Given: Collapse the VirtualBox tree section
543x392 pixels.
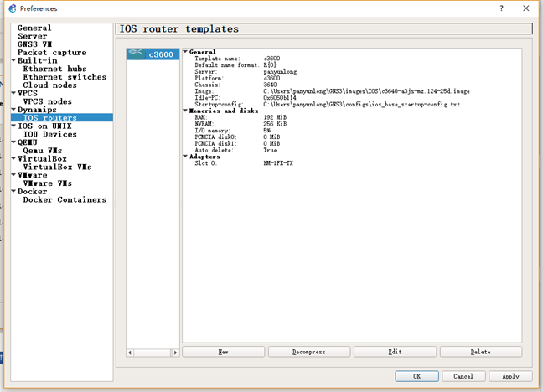Looking at the screenshot, I should click(x=13, y=158).
